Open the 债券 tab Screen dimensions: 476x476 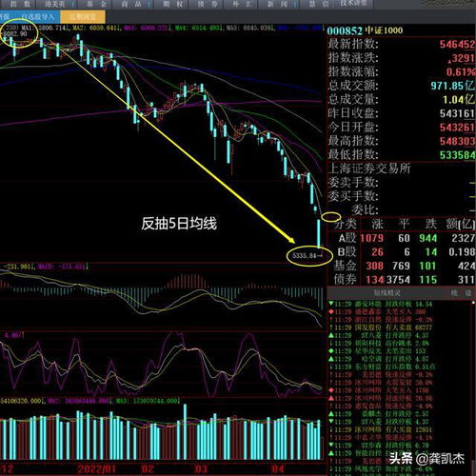point(208,4)
